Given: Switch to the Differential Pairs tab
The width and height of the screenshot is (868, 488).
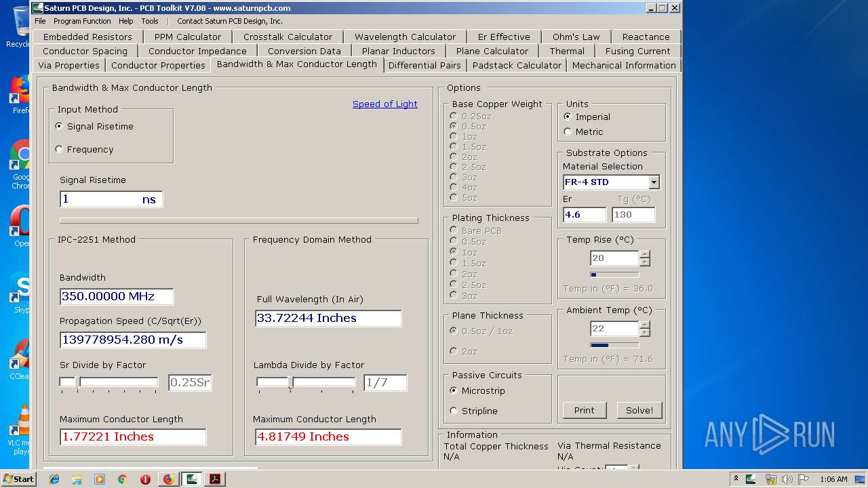Looking at the screenshot, I should (425, 65).
